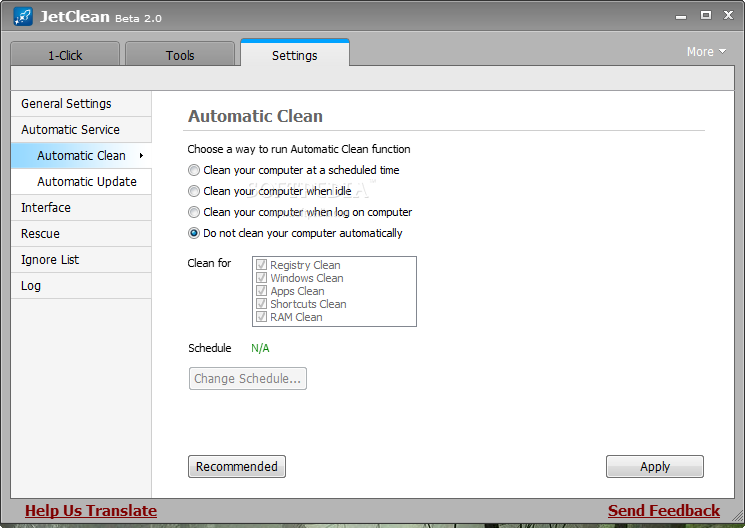This screenshot has height=528, width=745.
Task: Apply the settings
Action: pos(655,466)
